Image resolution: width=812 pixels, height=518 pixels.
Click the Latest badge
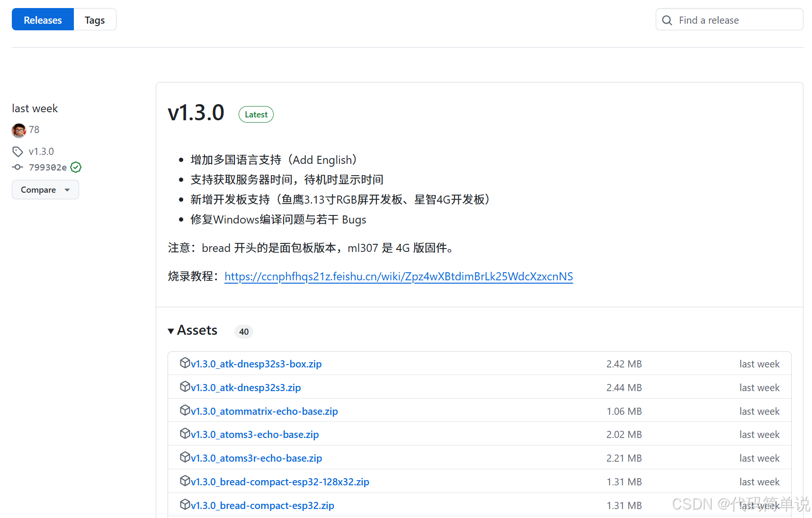point(256,115)
